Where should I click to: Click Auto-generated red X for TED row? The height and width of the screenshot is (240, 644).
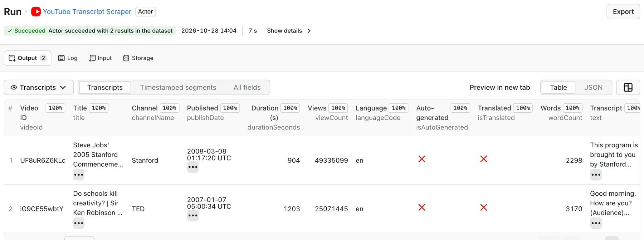coord(422,207)
